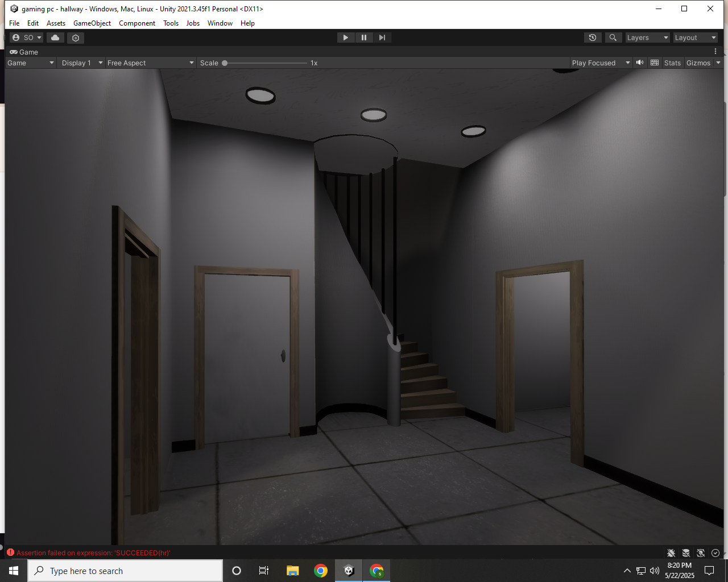728x582 pixels.
Task: Open the Jobs menu
Action: pos(193,23)
